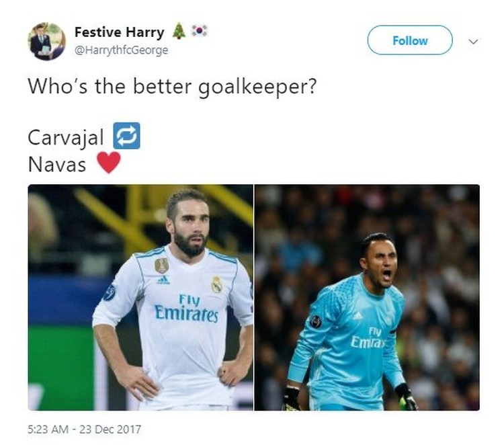Click the 23 Dec 2017 date
The height and width of the screenshot is (445, 504).
[x=110, y=430]
